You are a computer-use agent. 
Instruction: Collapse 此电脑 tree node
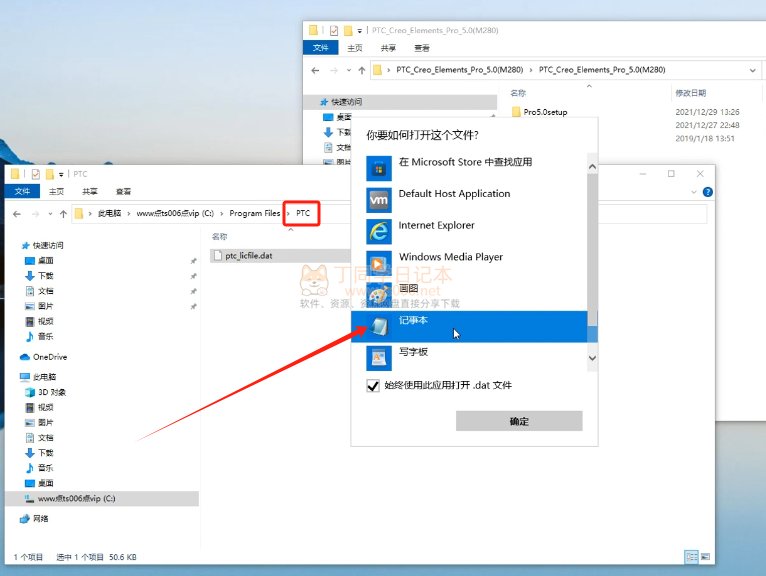(12, 377)
